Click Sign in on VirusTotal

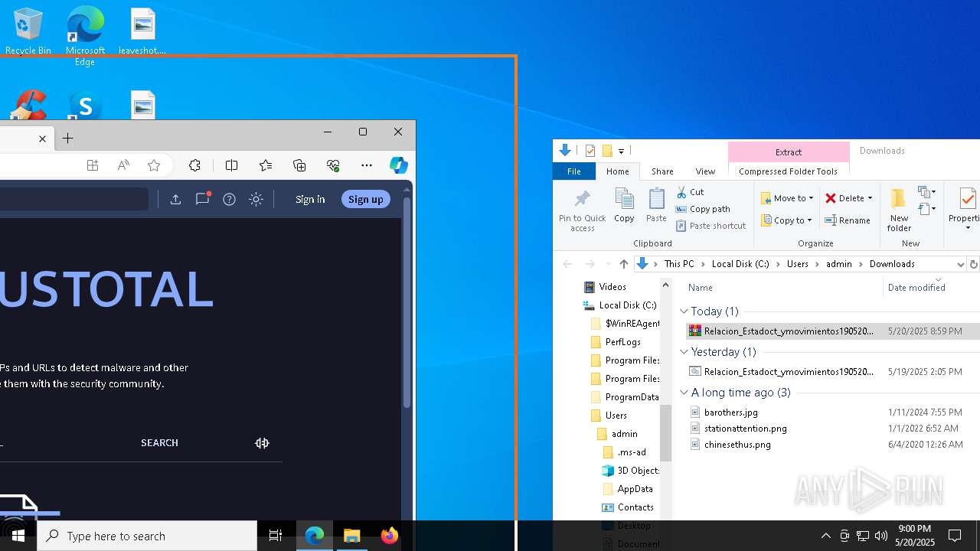pyautogui.click(x=310, y=199)
